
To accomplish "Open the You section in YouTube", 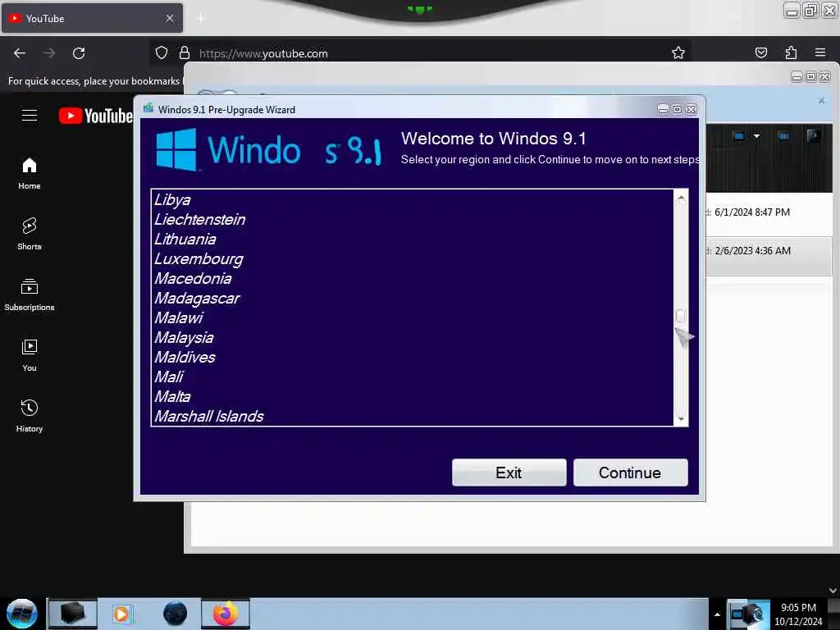I will 30,355.
